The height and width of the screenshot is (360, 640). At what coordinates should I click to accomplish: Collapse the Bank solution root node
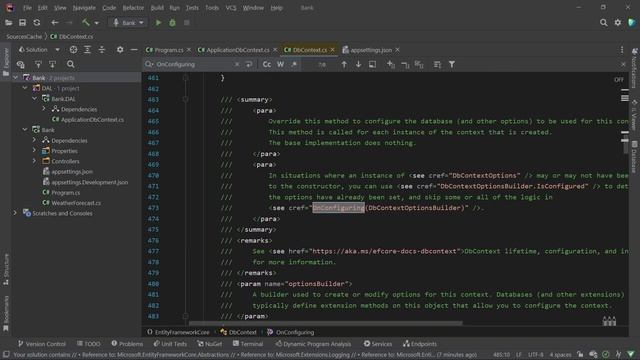16,78
